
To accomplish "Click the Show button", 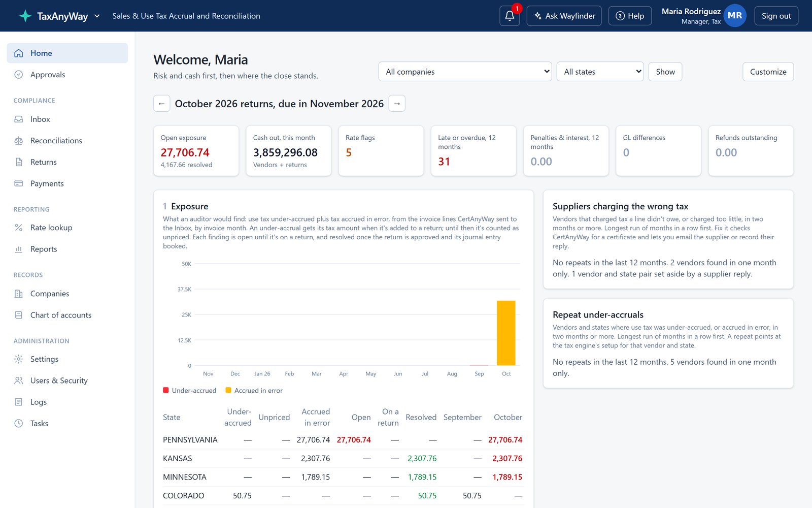I will (x=665, y=72).
